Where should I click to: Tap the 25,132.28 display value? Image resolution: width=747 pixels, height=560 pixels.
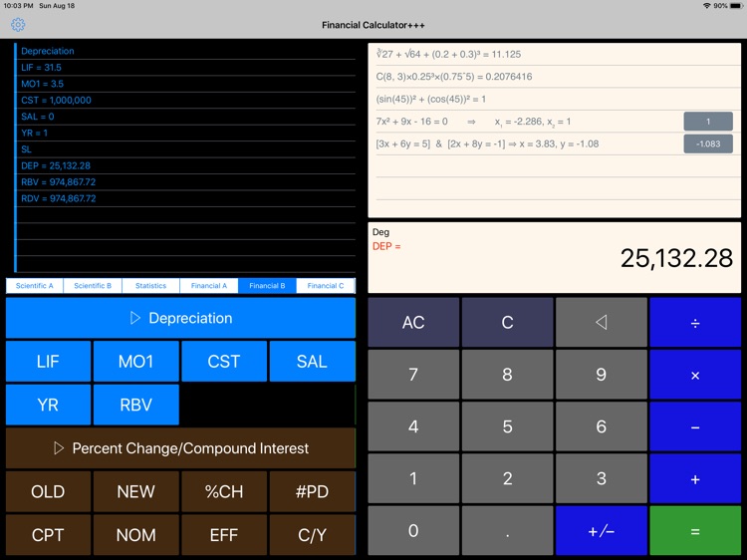coord(676,258)
